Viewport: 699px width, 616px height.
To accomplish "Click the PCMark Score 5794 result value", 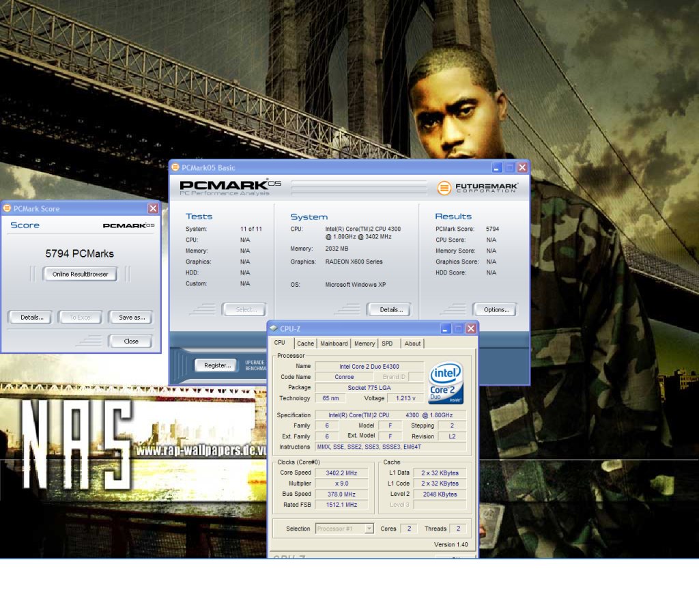I will coord(492,229).
